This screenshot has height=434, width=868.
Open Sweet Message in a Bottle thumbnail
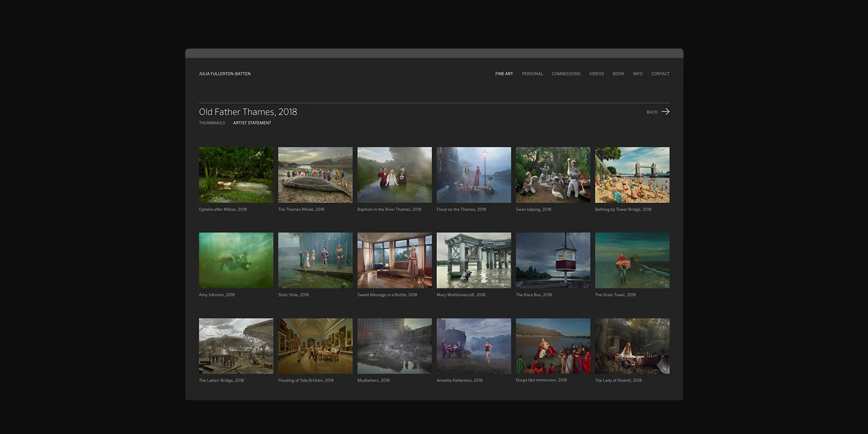coord(395,260)
